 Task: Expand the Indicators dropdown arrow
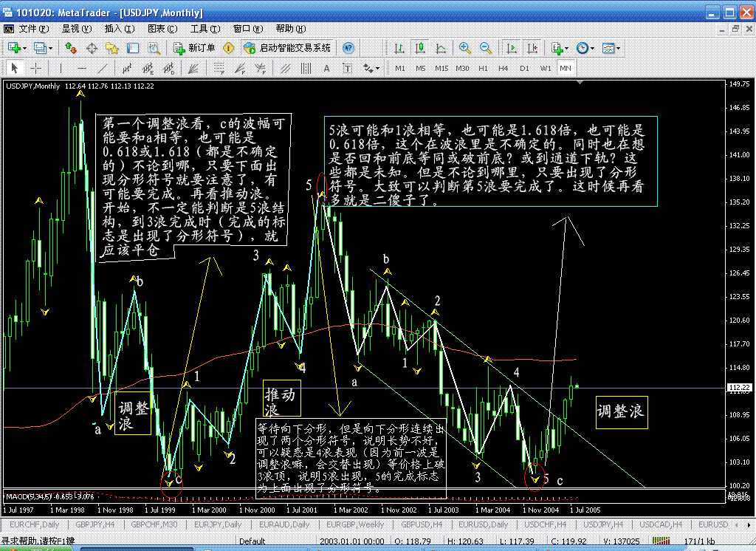coord(566,48)
